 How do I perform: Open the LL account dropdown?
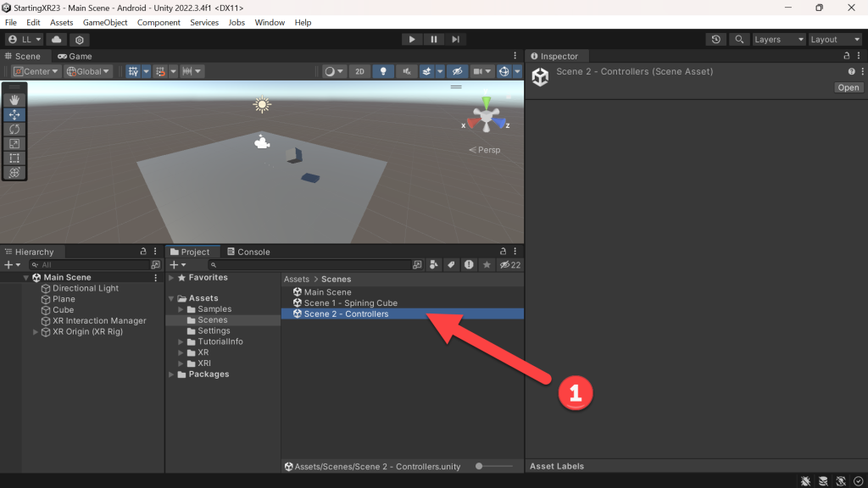point(25,39)
